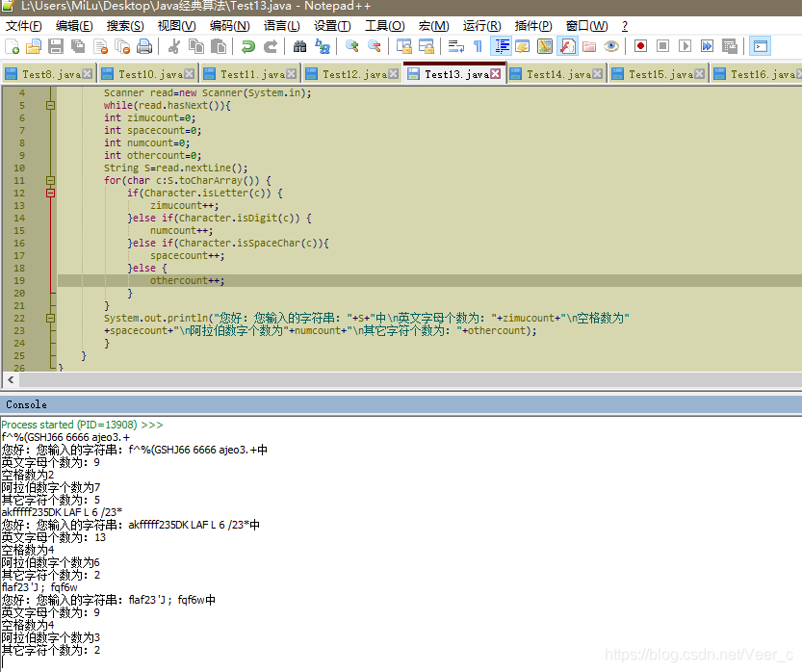This screenshot has height=672, width=802.
Task: Click inside the Console output area
Action: click(401, 544)
